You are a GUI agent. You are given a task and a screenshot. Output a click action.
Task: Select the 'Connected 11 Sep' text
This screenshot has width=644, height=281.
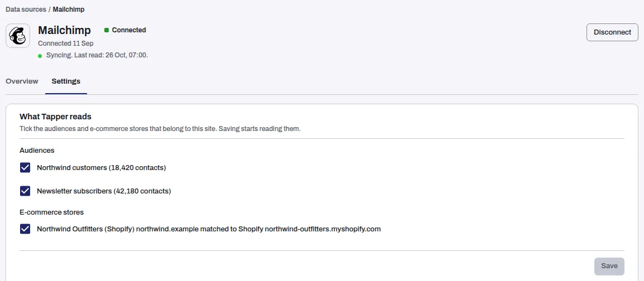coord(65,43)
